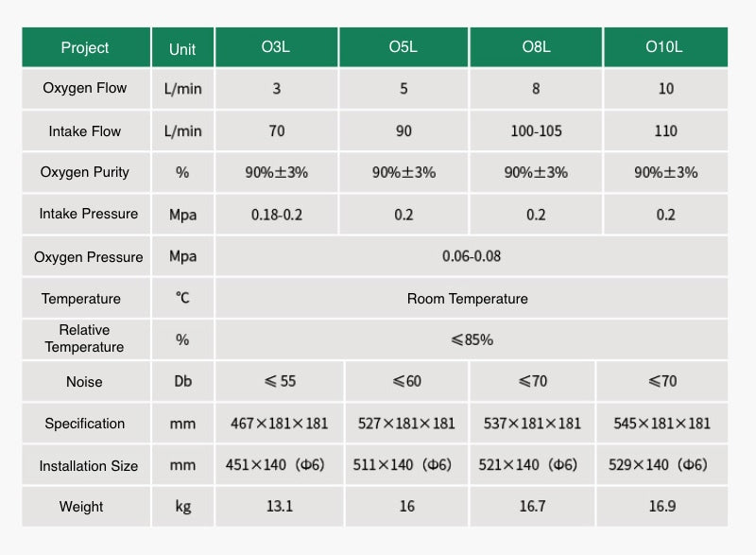
Task: Select the 451×140 (Φ6) installation size
Action: [x=279, y=465]
